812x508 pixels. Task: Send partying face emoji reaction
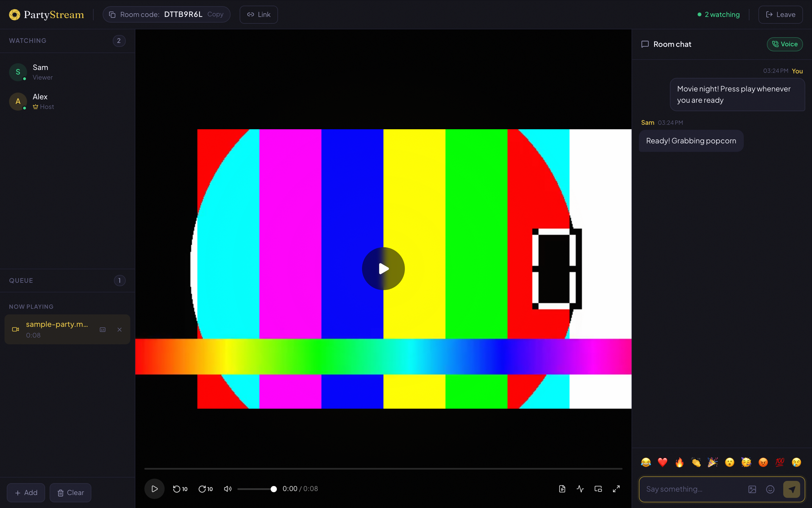746,462
